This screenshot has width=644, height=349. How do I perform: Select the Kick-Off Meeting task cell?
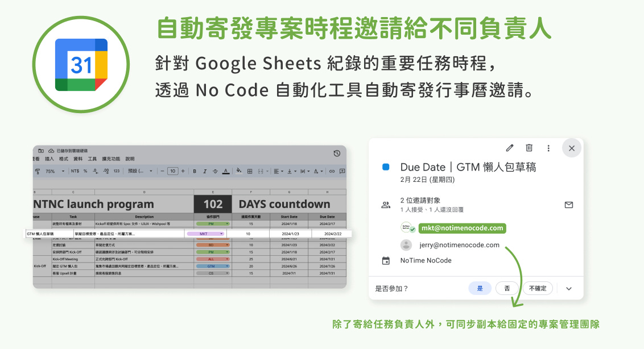pos(73,259)
